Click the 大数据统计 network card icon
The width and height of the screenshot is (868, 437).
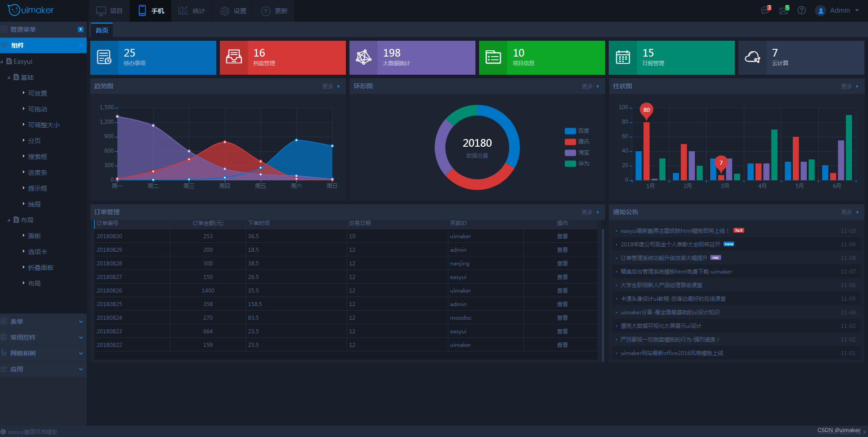tap(364, 58)
